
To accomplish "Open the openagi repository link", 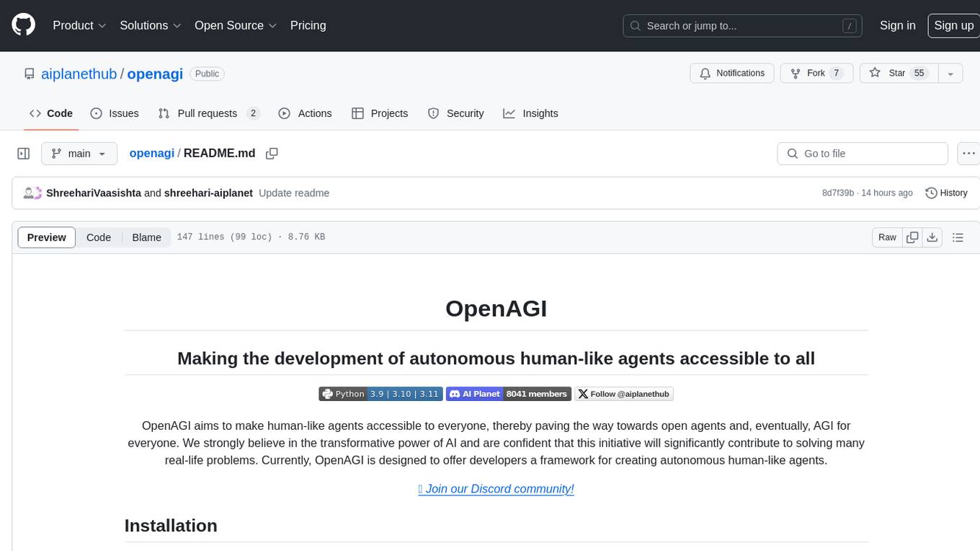I will [155, 74].
